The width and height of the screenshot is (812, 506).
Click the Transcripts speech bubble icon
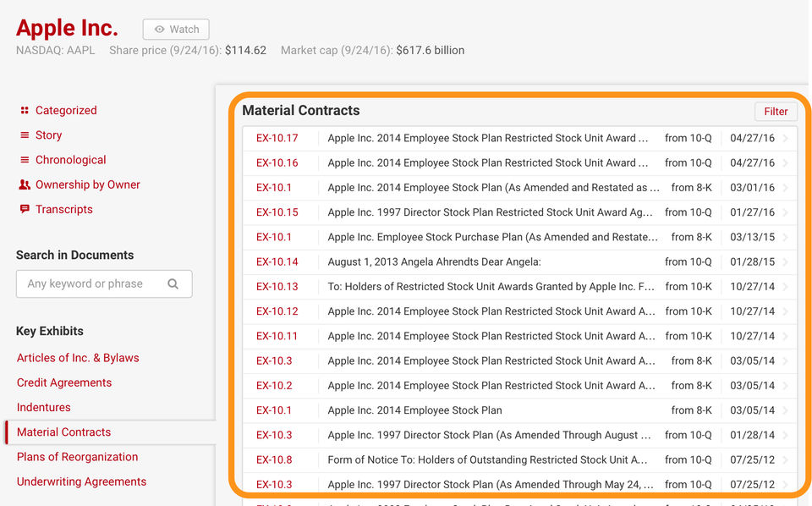pos(25,209)
